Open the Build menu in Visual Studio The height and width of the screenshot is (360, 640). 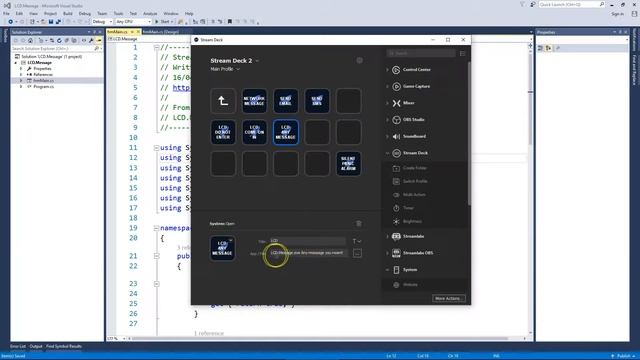pos(68,13)
